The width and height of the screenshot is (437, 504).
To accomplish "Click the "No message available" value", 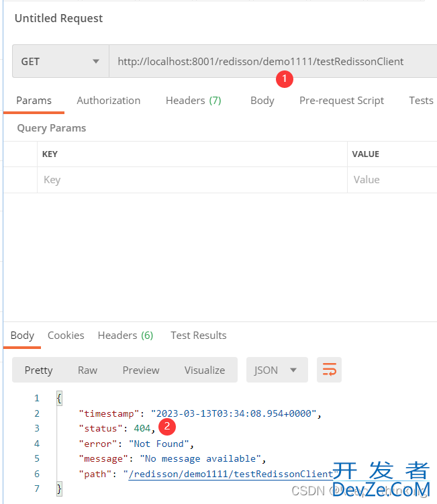I will point(200,458).
